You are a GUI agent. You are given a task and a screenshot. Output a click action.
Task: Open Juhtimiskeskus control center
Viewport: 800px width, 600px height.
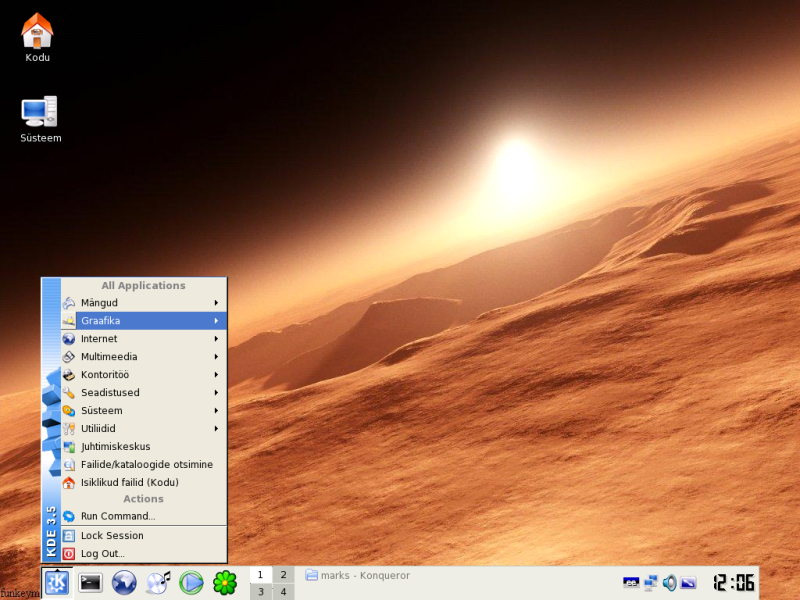[x=144, y=446]
